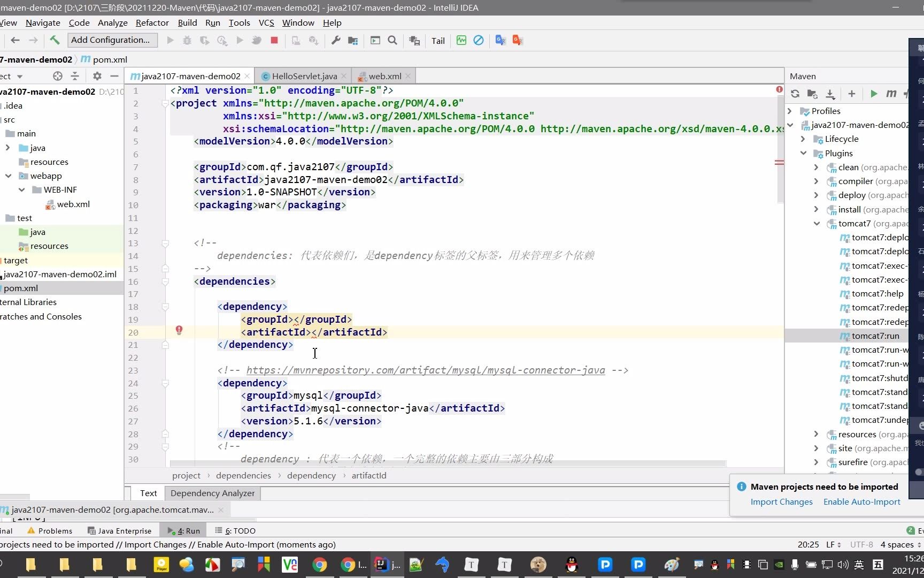Click the LF line separator in status bar
The image size is (924, 578).
click(833, 544)
